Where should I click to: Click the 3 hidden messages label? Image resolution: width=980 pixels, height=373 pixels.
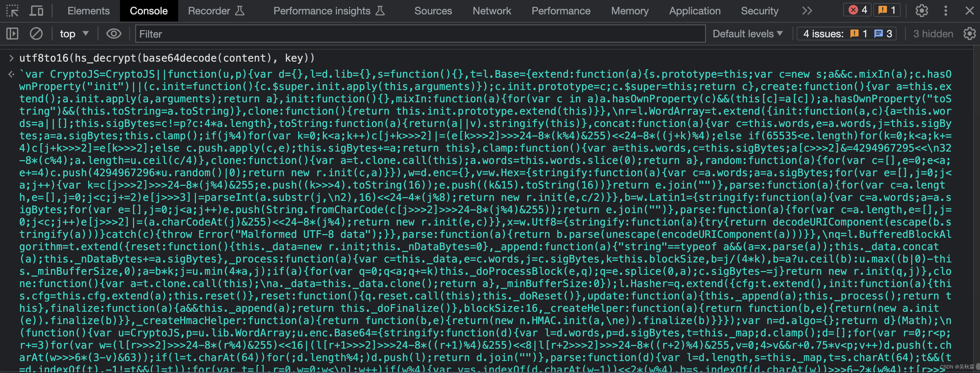pyautogui.click(x=933, y=34)
